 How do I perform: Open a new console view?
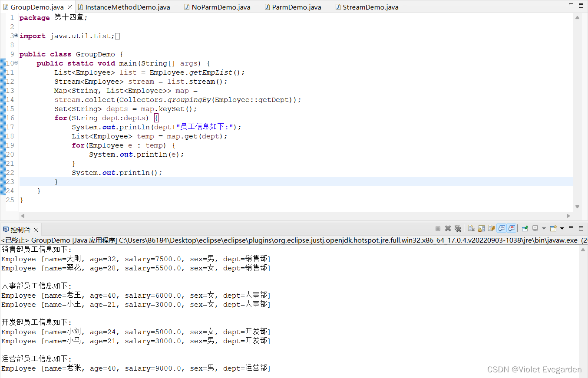(x=552, y=229)
